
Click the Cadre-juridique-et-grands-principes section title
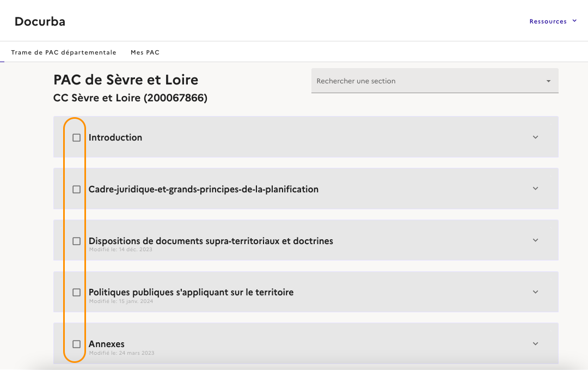204,189
